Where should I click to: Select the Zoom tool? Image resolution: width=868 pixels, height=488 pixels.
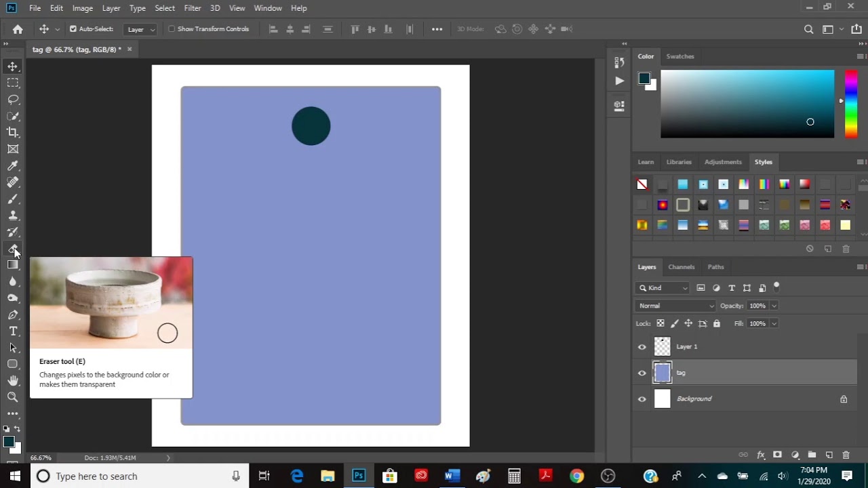pyautogui.click(x=13, y=397)
